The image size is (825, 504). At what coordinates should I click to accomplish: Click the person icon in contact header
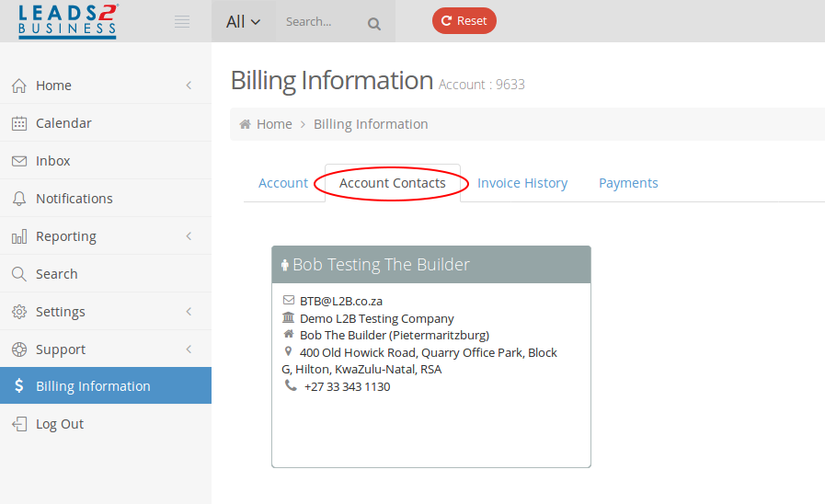click(x=284, y=265)
